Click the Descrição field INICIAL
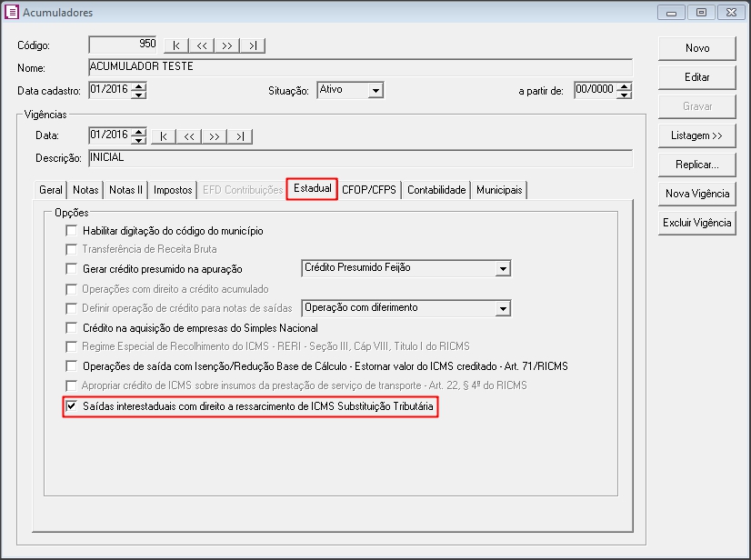Viewport: 751px width, 560px height. click(x=361, y=158)
